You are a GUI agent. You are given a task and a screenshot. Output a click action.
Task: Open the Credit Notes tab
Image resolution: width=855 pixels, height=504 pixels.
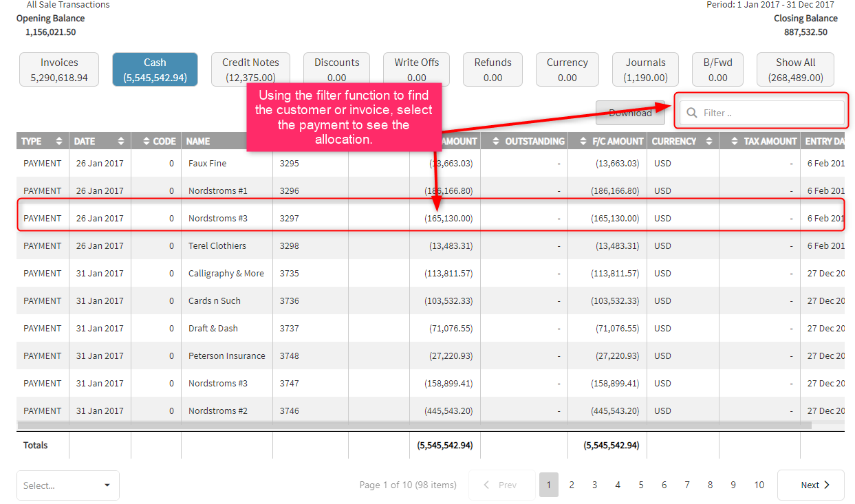(x=250, y=69)
